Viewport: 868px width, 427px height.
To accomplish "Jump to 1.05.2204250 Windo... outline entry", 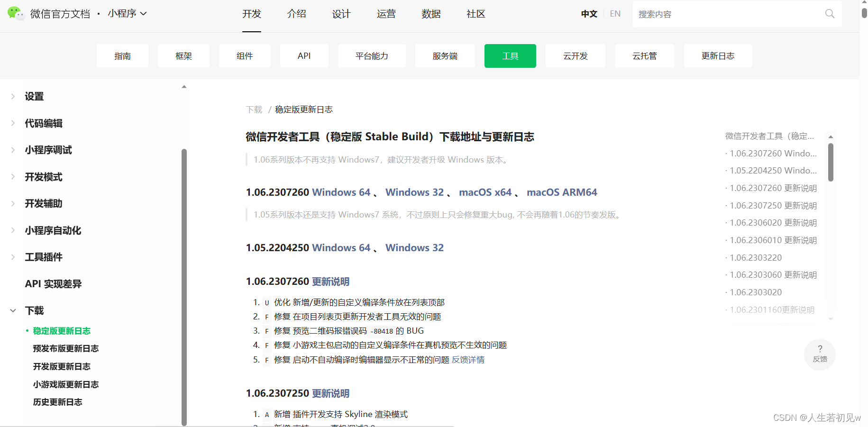I will (773, 171).
